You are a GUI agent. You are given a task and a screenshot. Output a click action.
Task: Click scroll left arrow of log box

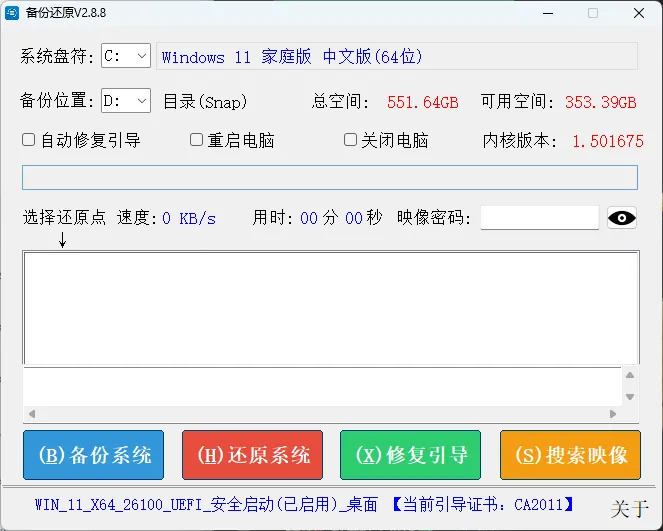pos(32,414)
